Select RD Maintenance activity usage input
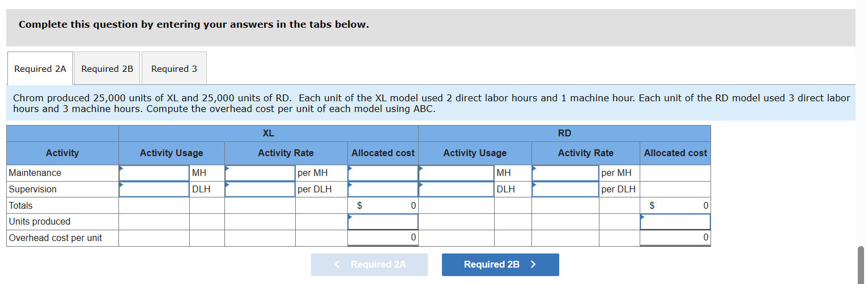This screenshot has height=284, width=868. (456, 173)
